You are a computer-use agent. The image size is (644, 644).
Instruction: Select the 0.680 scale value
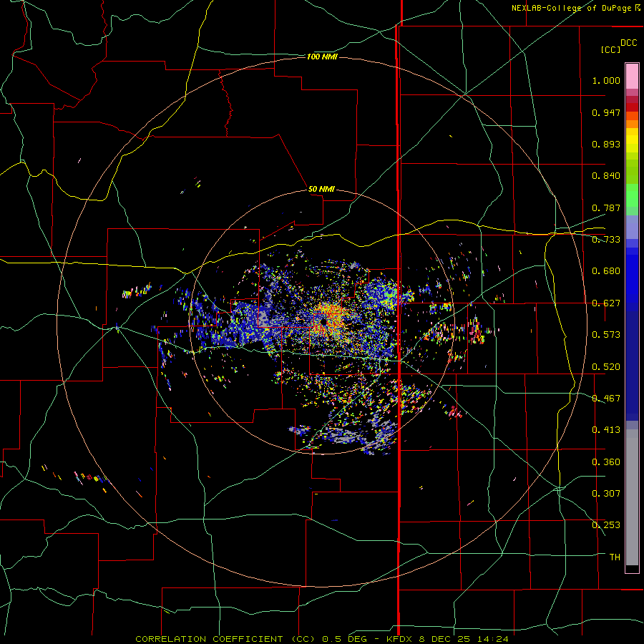click(x=606, y=271)
